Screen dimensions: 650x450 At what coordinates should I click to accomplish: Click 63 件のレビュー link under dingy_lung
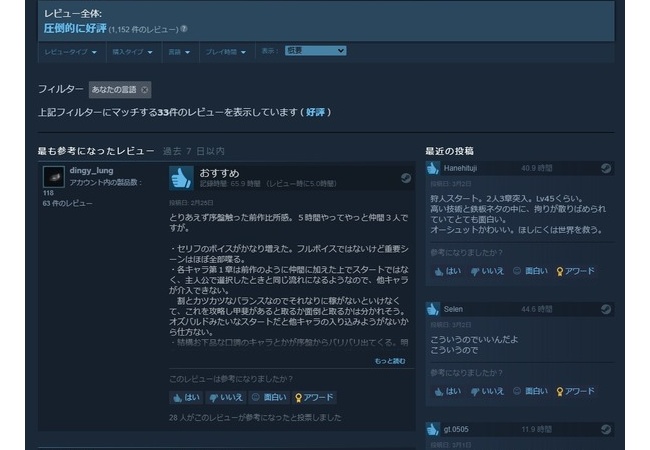[x=67, y=203]
